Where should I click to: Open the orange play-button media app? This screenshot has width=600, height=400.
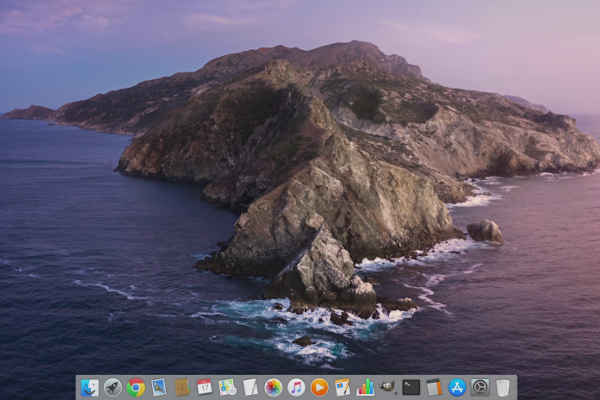coord(319,388)
